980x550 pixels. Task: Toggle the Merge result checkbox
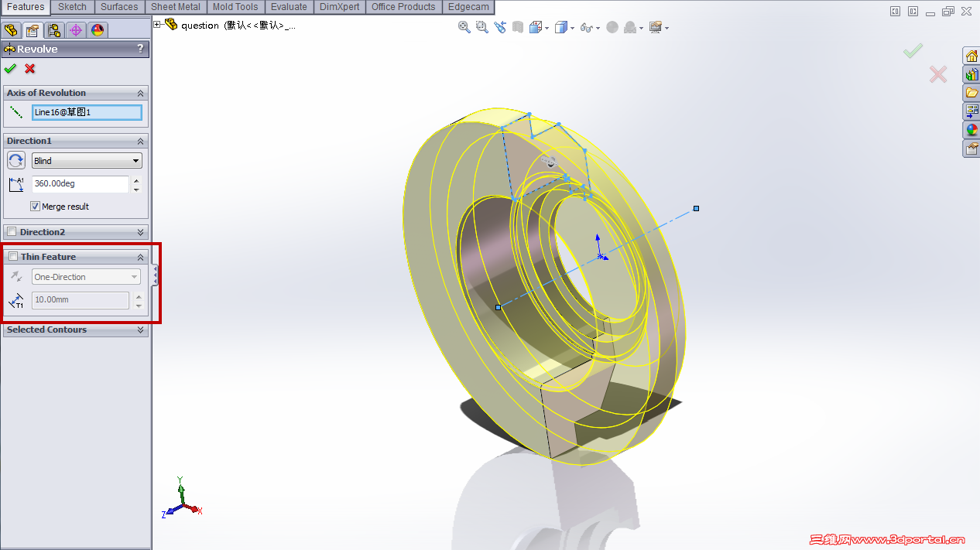tap(35, 207)
